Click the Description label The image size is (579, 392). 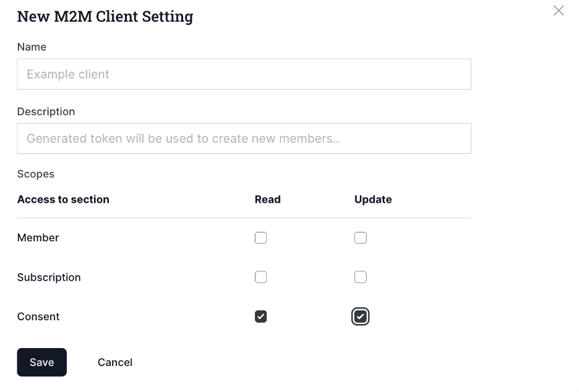[x=46, y=111]
